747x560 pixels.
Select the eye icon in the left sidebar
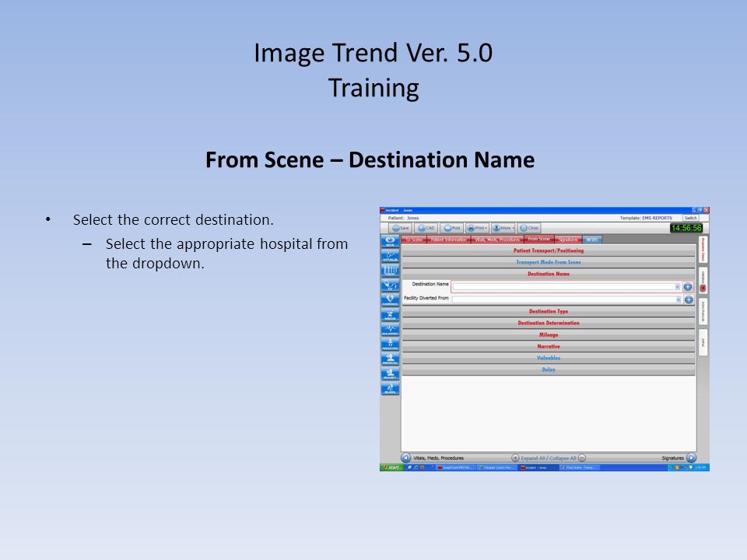(390, 241)
